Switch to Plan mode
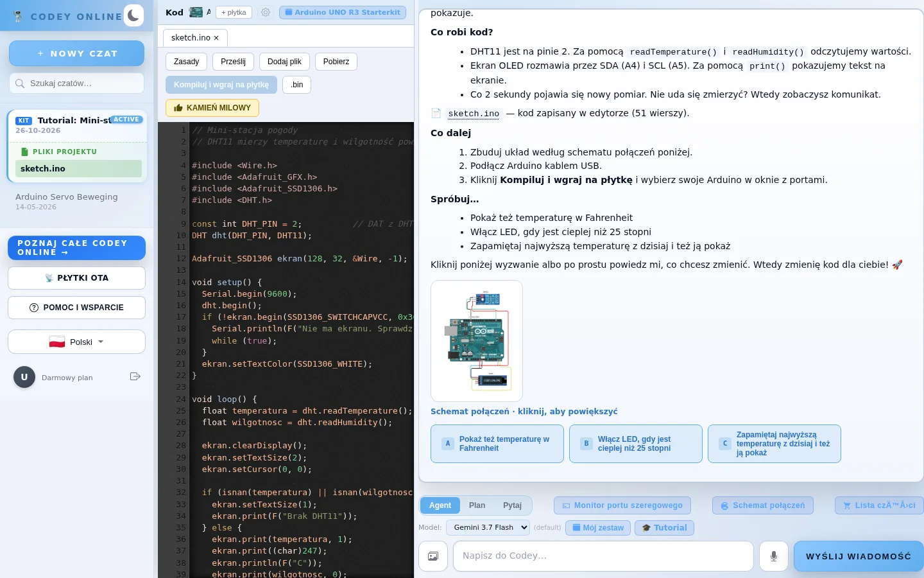 477,505
